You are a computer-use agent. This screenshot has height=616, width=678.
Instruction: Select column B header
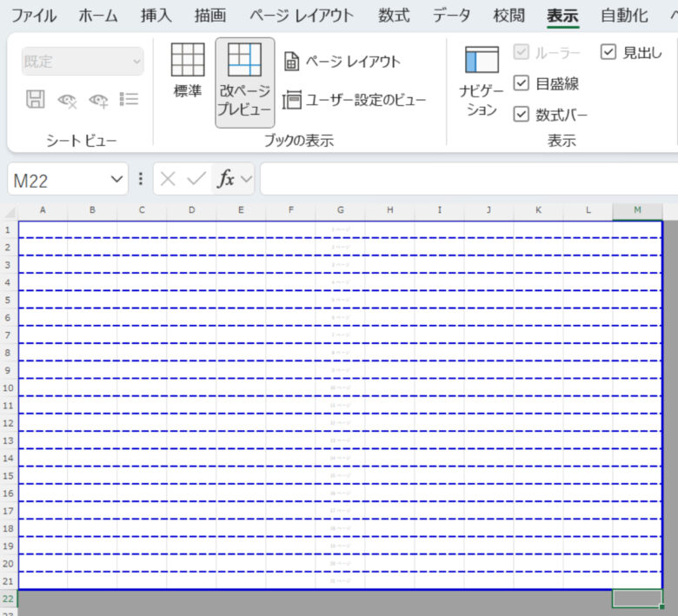click(92, 210)
